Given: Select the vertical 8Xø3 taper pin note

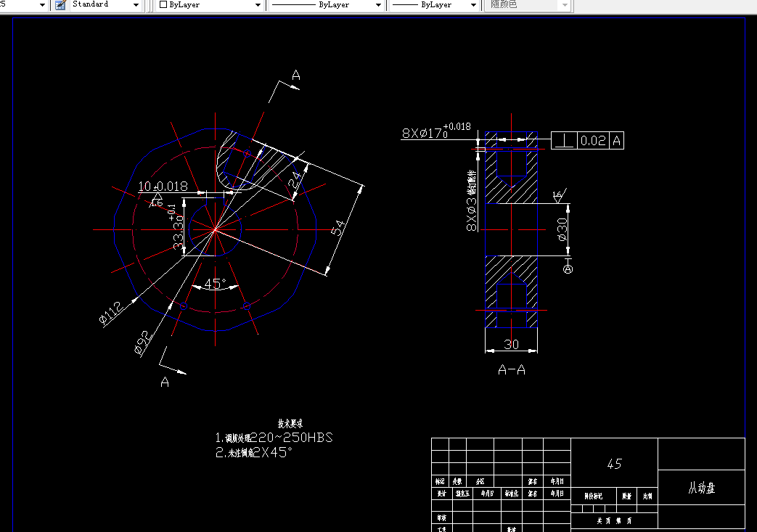Looking at the screenshot, I should click(472, 200).
